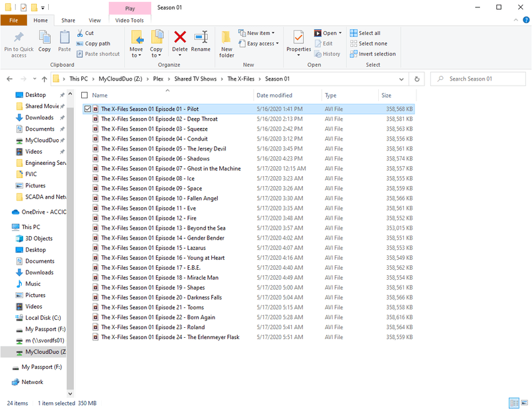
Task: Sort by the Date modified column
Action: point(274,95)
